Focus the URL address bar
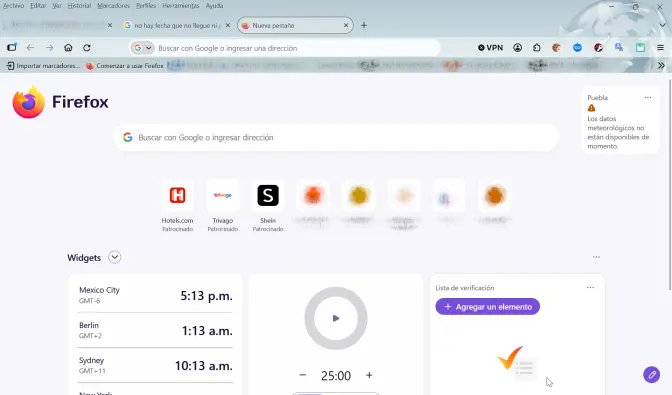Image resolution: width=672 pixels, height=395 pixels. (285, 48)
